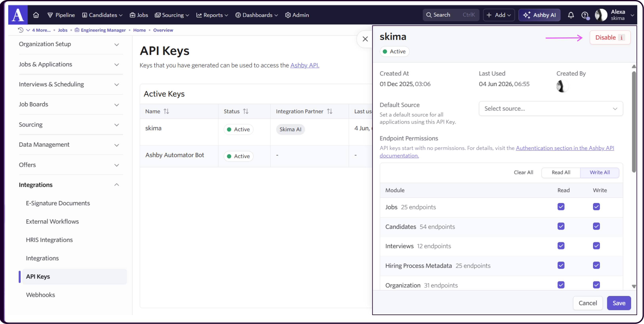644x324 pixels.
Task: Click the Skima AI partner tag
Action: pyautogui.click(x=290, y=129)
